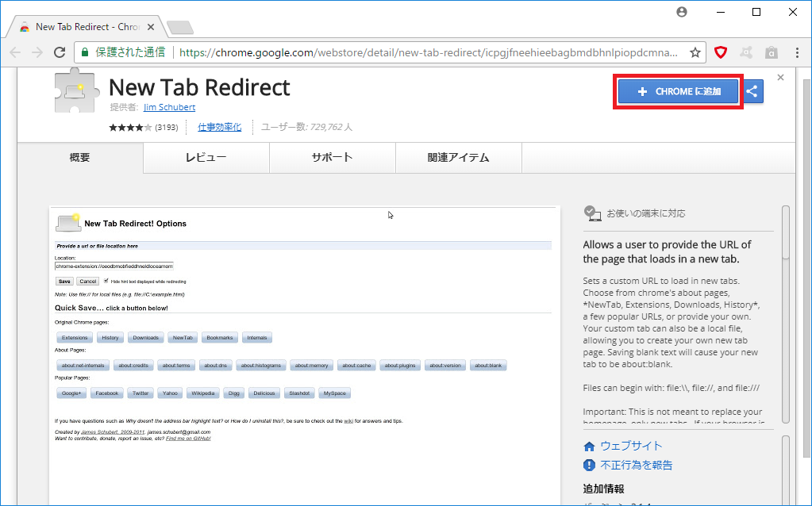The height and width of the screenshot is (506, 812).
Task: Click the 不正行為を報告 link
Action: 637,465
